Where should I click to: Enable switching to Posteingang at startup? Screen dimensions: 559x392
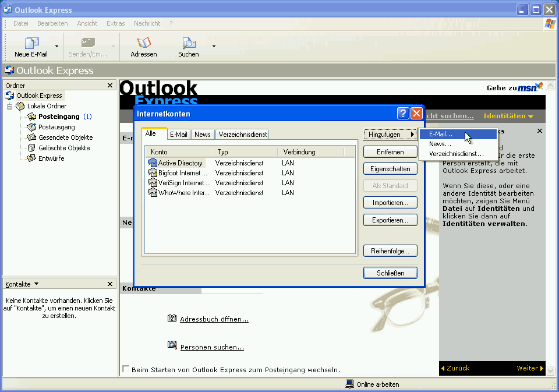[125, 369]
